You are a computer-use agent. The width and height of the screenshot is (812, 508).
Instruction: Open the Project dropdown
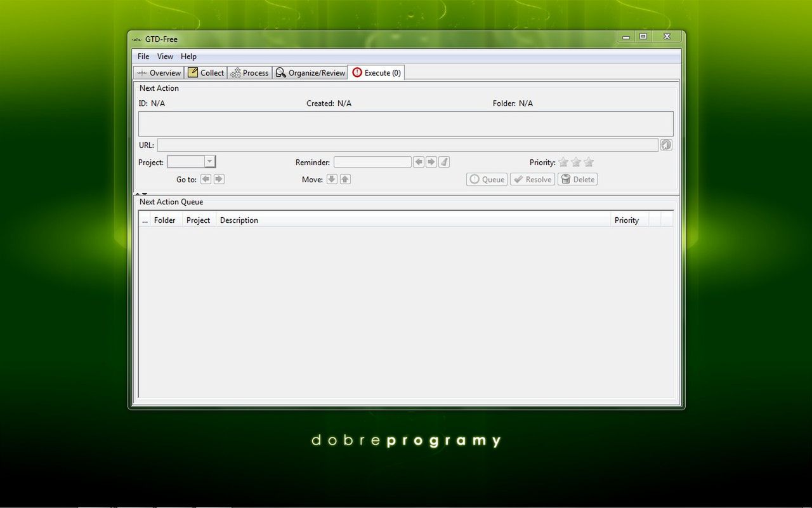[210, 162]
